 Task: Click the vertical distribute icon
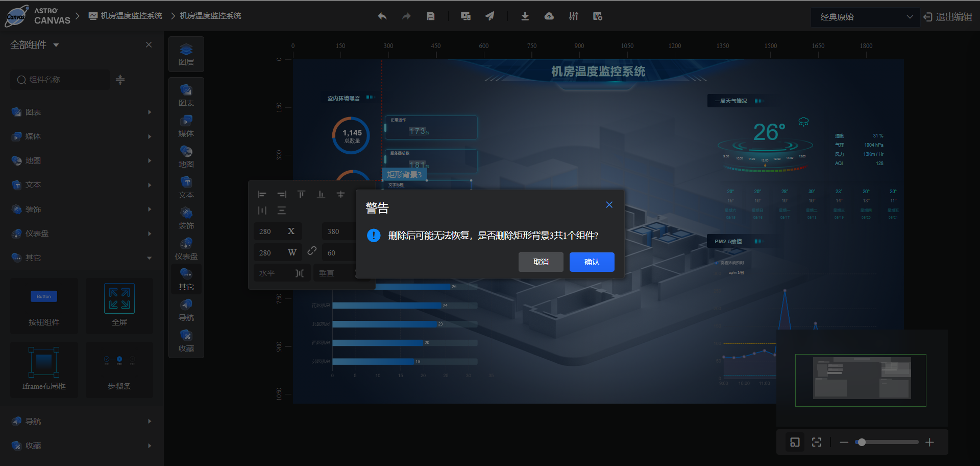[x=282, y=211]
